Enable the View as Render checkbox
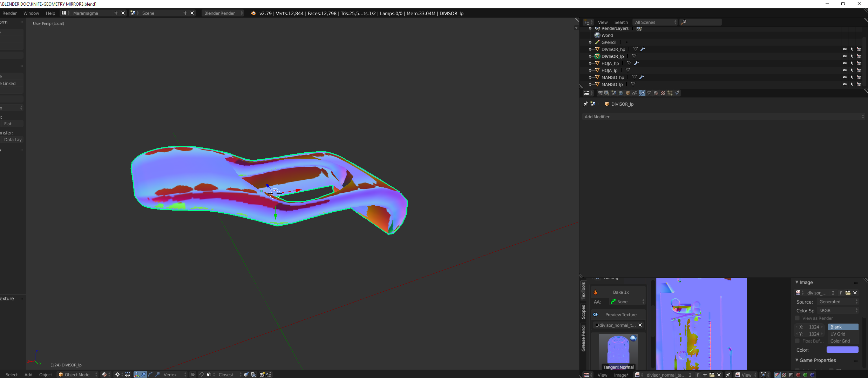 (798, 318)
